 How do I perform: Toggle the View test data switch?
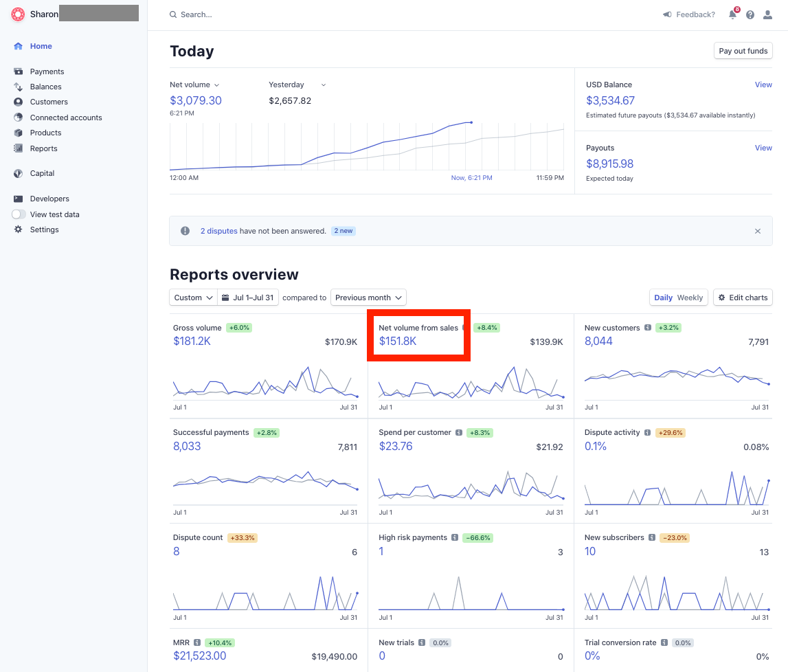pos(19,214)
